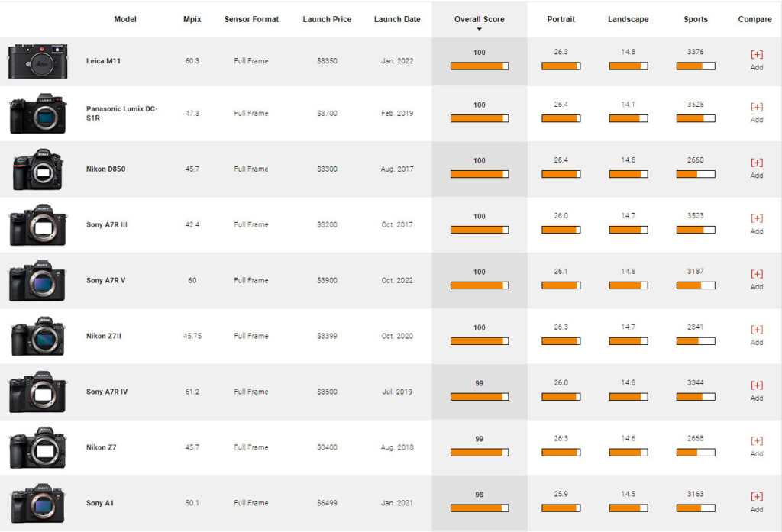Add Nikon D850 to compare

point(757,169)
